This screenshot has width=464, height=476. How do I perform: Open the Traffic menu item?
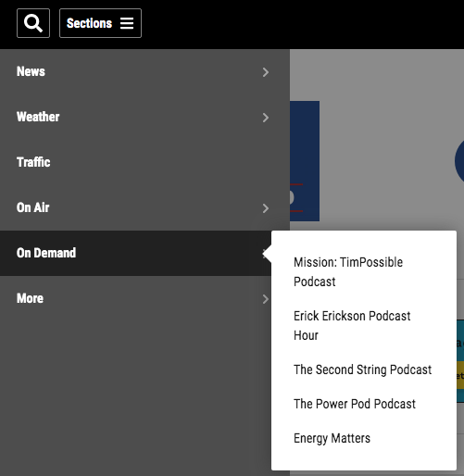144,162
